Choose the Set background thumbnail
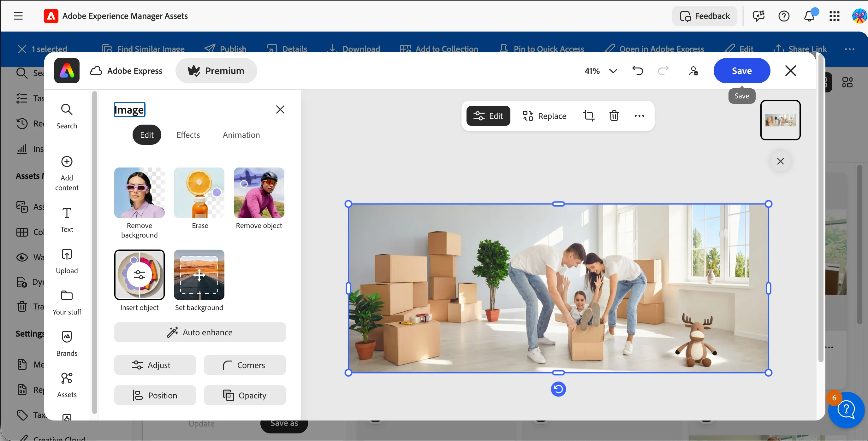868x441 pixels. [x=199, y=275]
